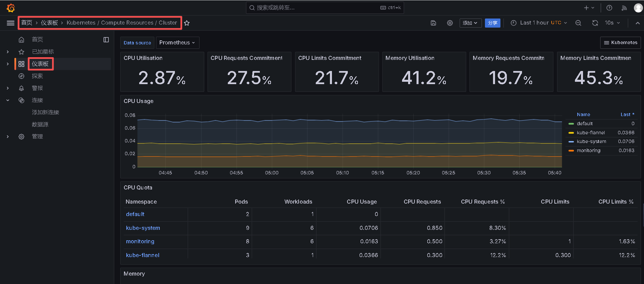Toggle monitoring series in legend
Screen dimensions: 644x284
pos(588,150)
